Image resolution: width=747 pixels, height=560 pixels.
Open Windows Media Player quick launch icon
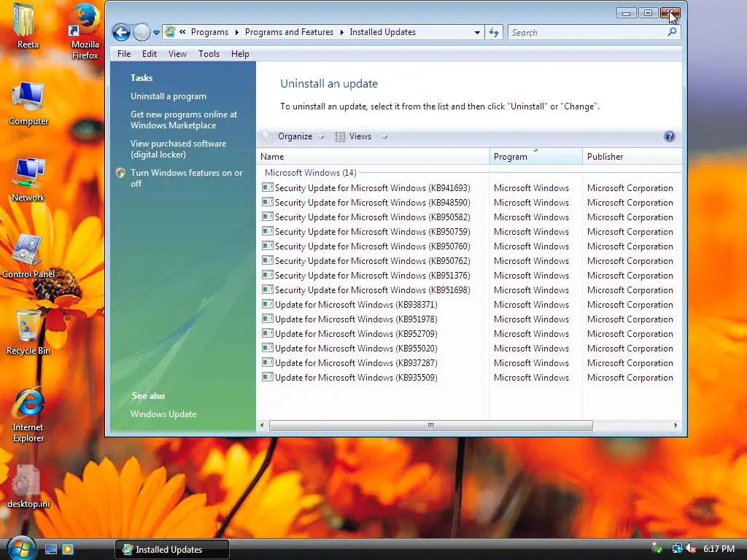[x=68, y=550]
